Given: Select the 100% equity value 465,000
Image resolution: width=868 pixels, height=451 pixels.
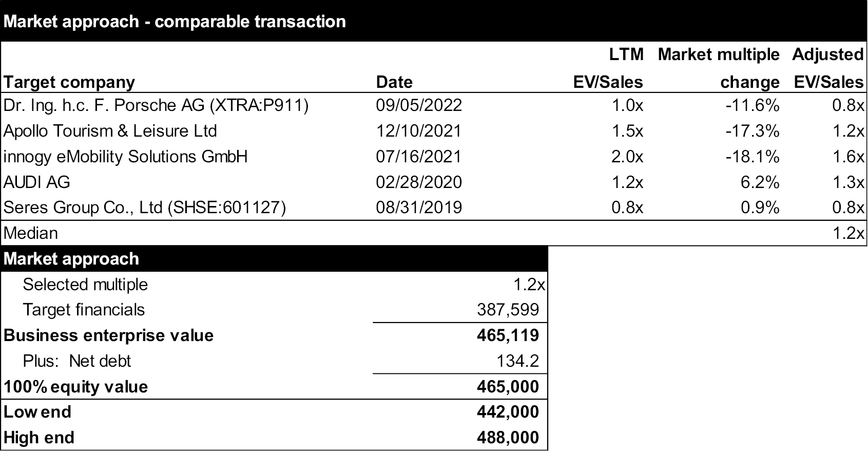Looking at the screenshot, I should (508, 386).
